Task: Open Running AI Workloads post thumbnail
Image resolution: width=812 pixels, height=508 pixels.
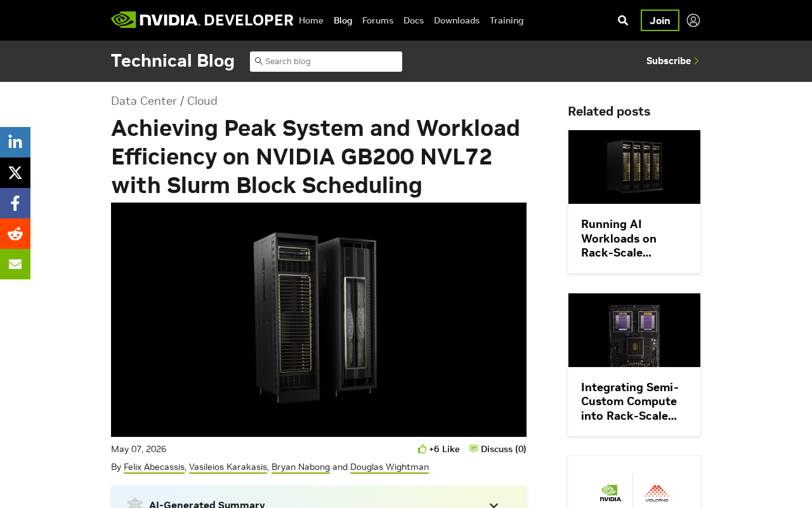Action: 634,167
